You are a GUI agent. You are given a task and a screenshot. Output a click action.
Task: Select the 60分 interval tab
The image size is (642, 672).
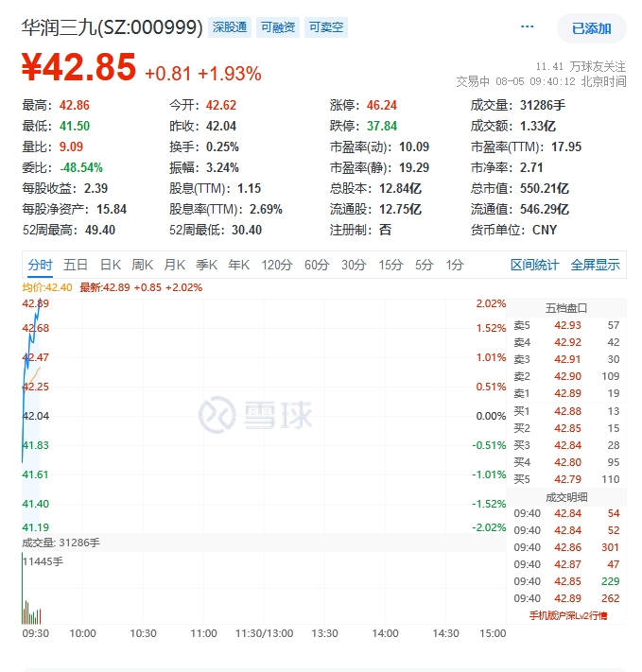tap(317, 265)
